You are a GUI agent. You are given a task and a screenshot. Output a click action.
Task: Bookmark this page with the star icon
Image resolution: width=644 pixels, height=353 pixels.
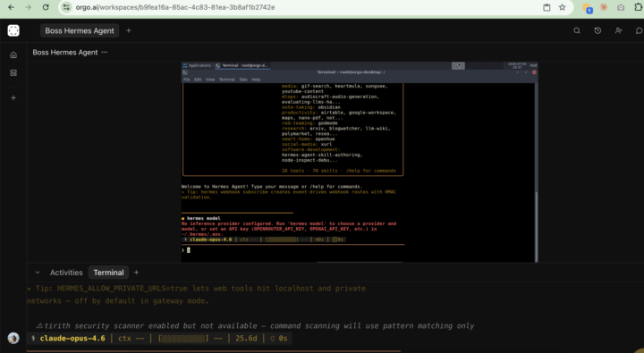(x=563, y=7)
